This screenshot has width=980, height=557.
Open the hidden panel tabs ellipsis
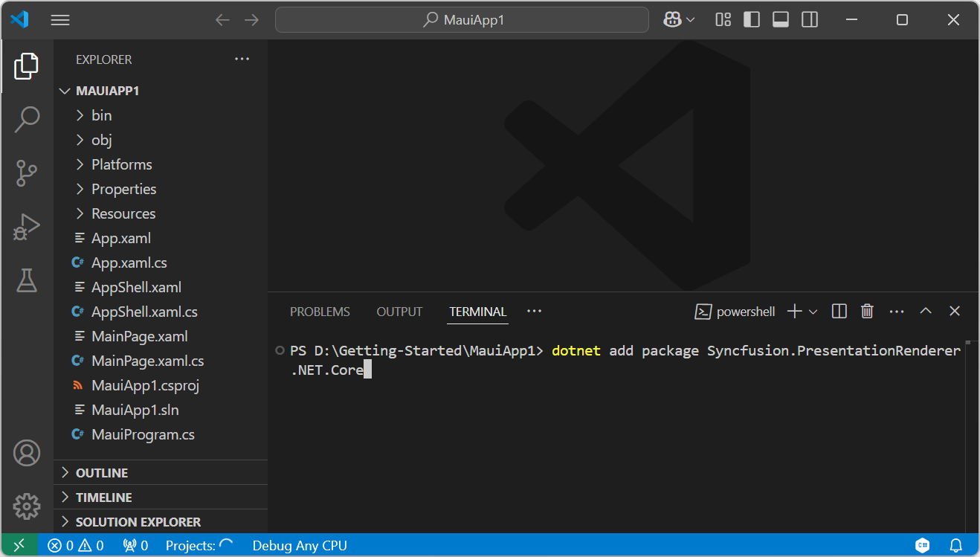[x=534, y=311]
